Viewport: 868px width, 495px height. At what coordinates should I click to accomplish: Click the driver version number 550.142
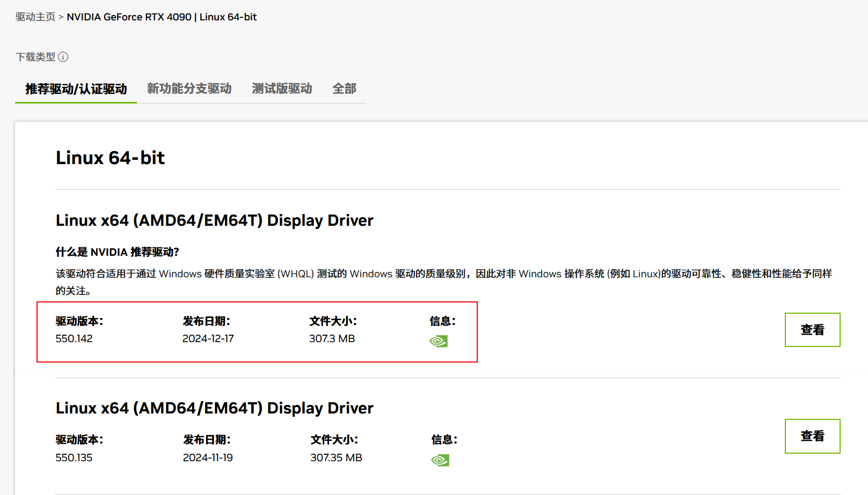pyautogui.click(x=74, y=339)
